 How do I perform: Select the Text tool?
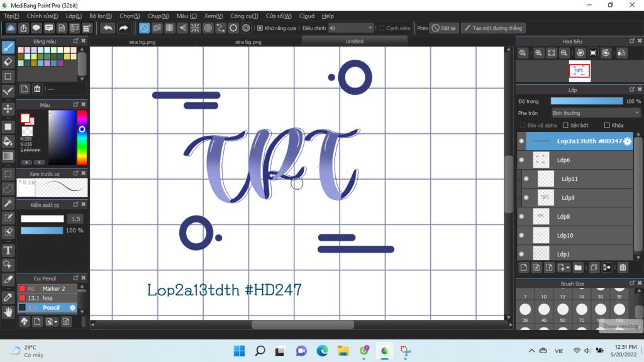click(x=8, y=250)
